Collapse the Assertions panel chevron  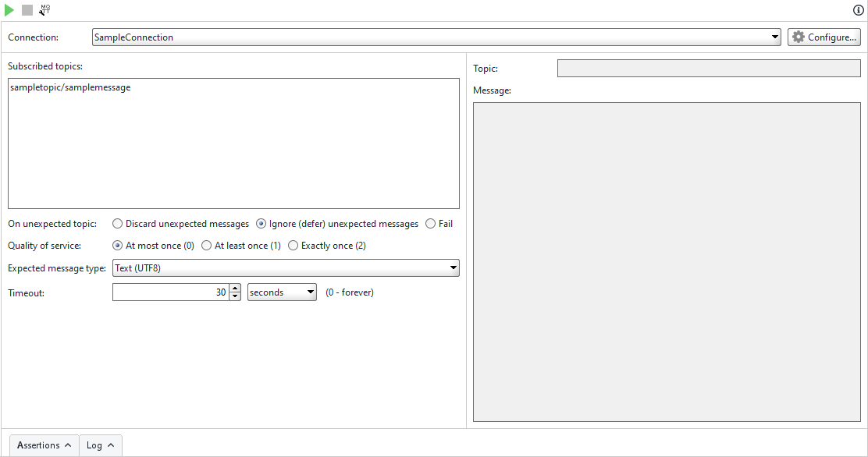point(68,445)
